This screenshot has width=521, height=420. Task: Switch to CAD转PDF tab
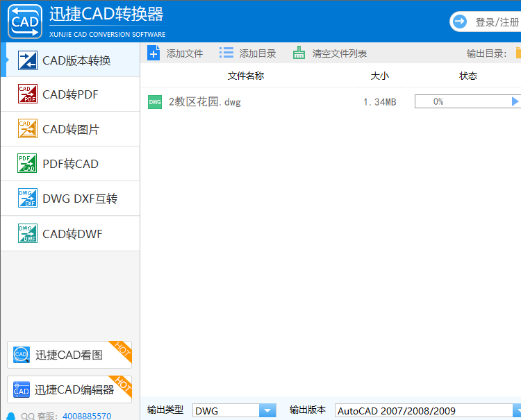coord(70,94)
